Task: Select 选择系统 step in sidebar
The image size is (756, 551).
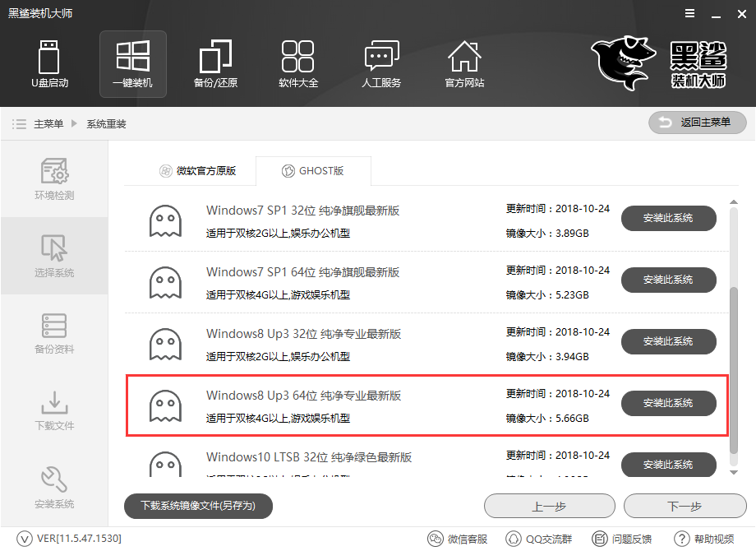Action: (x=54, y=256)
